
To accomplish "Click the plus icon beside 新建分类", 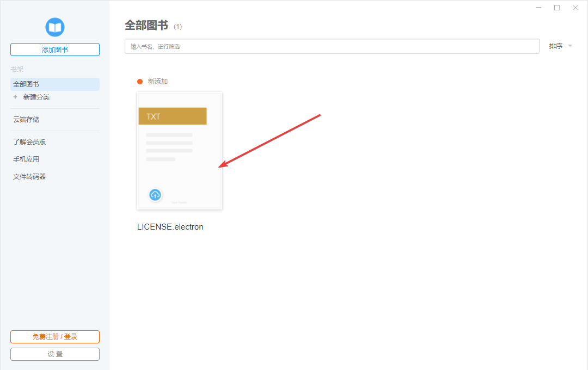I will click(x=15, y=97).
